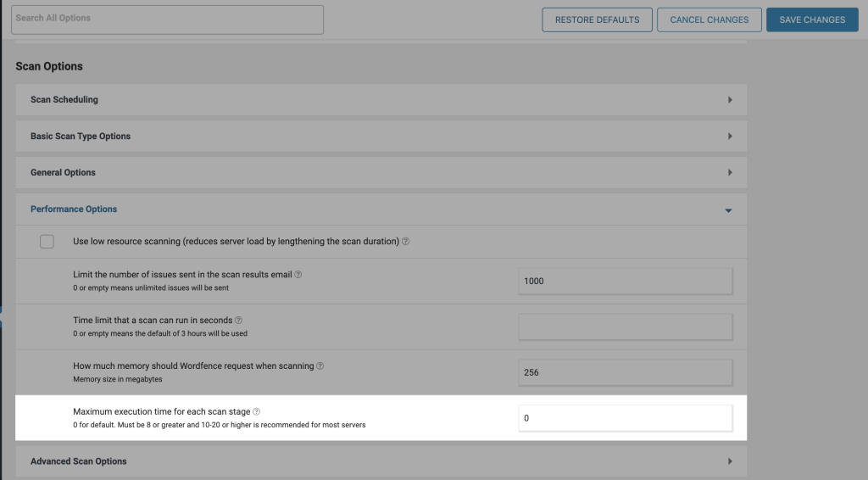The height and width of the screenshot is (480, 868).
Task: Click the Performance Options heading
Action: 74,209
